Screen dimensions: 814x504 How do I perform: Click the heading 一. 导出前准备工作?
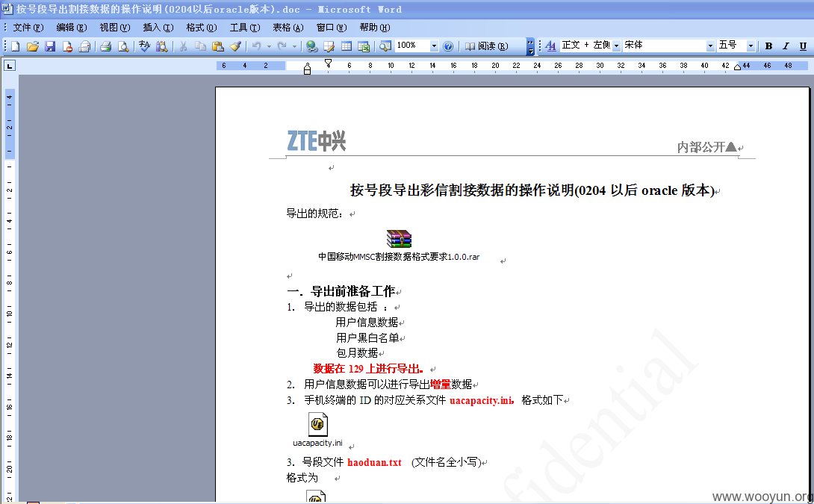341,291
